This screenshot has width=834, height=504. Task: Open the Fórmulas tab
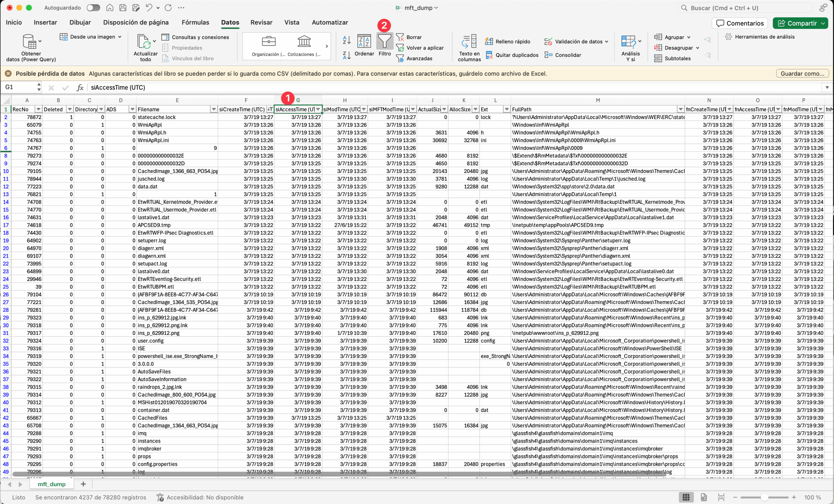(195, 22)
